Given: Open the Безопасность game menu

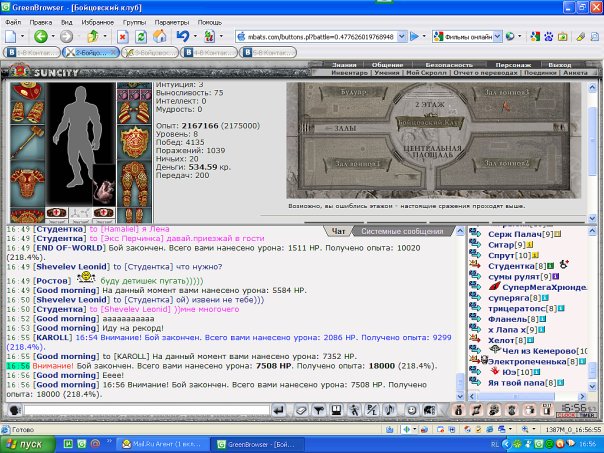Looking at the screenshot, I should 449,65.
